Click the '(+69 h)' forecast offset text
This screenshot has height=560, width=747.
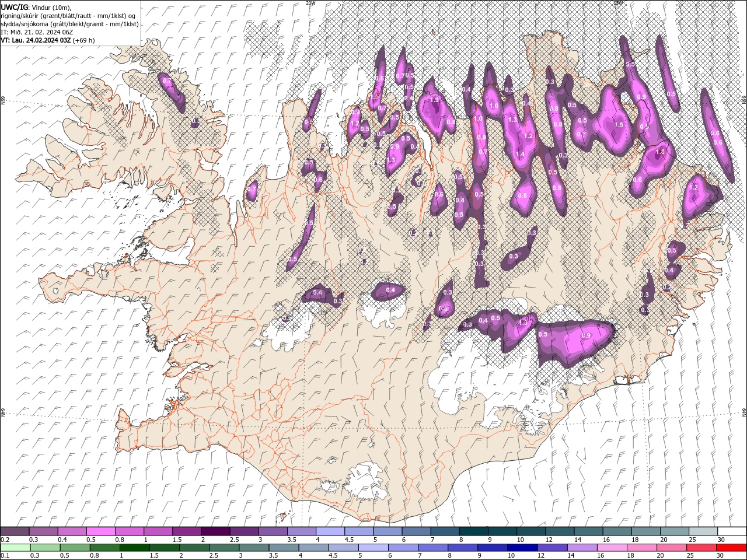coord(84,40)
